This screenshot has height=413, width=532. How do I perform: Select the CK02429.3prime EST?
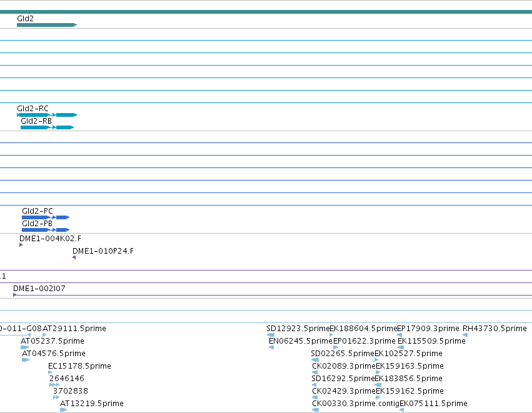click(315, 397)
